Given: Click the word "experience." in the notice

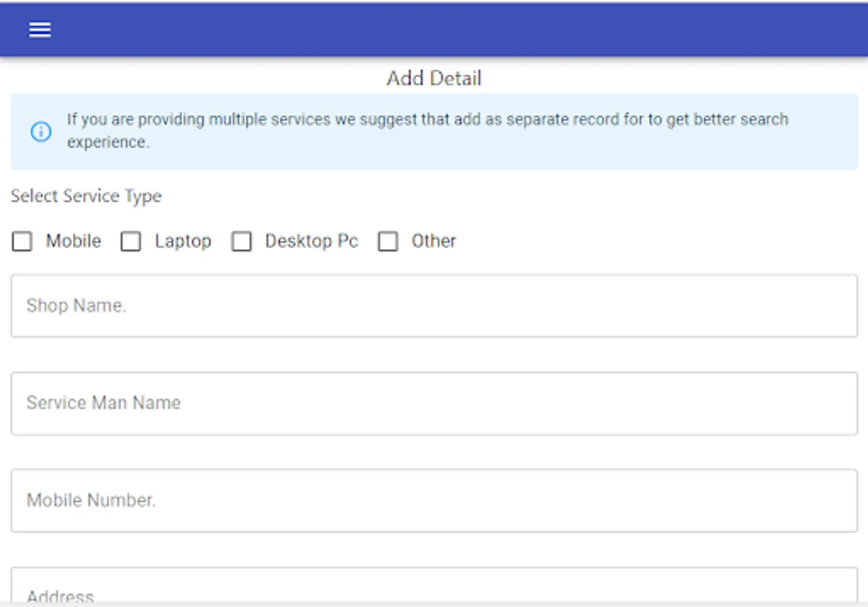Looking at the screenshot, I should pos(108,142).
